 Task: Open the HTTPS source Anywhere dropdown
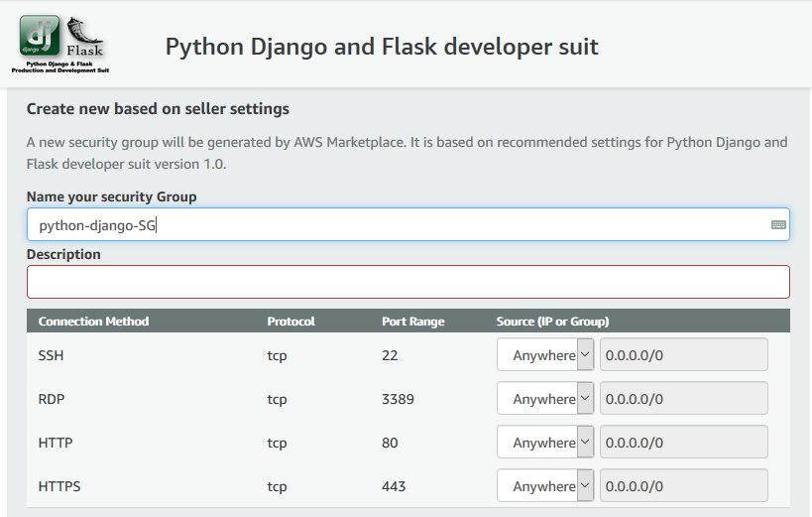coord(545,485)
